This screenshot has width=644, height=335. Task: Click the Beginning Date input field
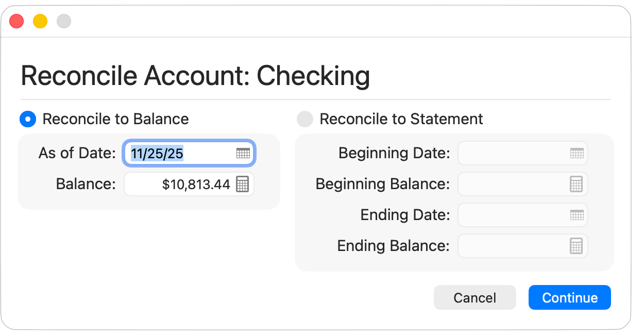(513, 153)
